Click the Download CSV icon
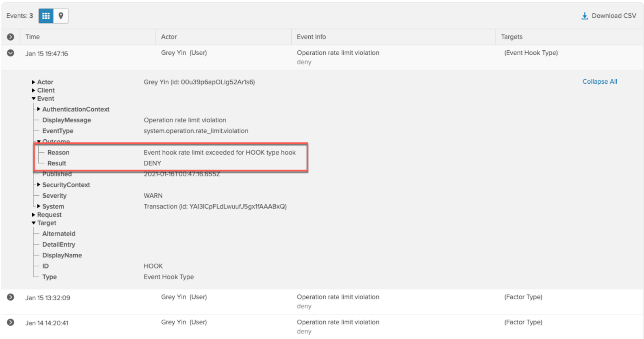Screen dimensions: 644x339 [x=584, y=16]
